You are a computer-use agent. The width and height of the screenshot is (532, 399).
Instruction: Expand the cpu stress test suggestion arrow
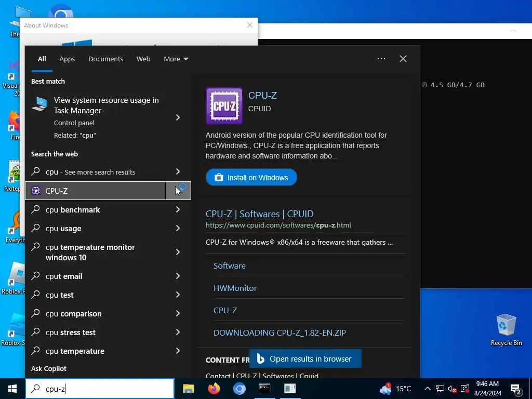(178, 332)
